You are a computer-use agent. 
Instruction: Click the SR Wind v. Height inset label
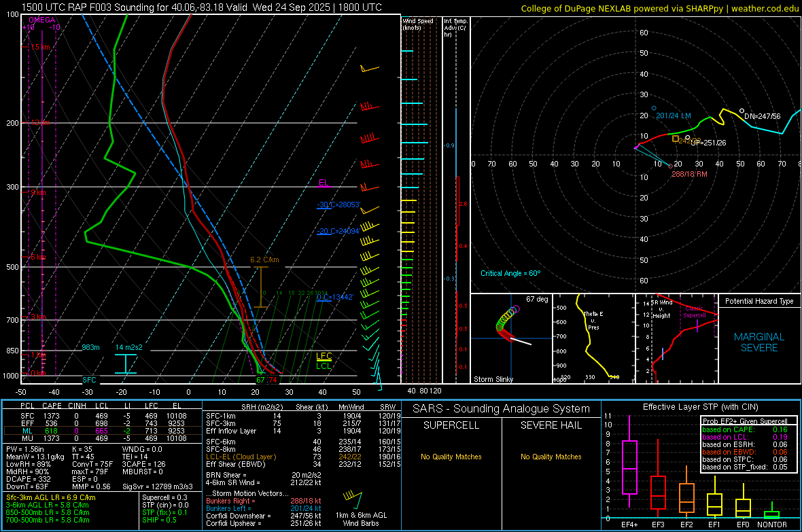pyautogui.click(x=661, y=309)
